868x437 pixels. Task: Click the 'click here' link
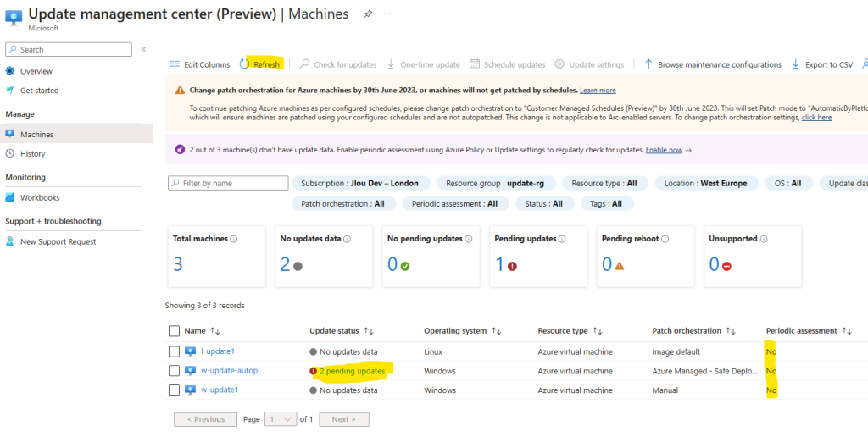click(816, 118)
